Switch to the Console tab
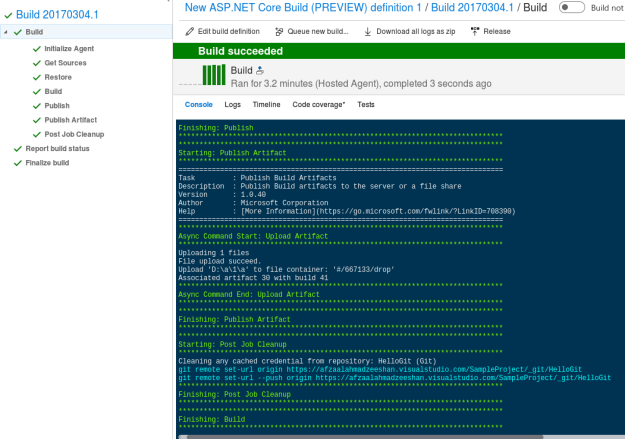The width and height of the screenshot is (625, 439). coord(199,104)
